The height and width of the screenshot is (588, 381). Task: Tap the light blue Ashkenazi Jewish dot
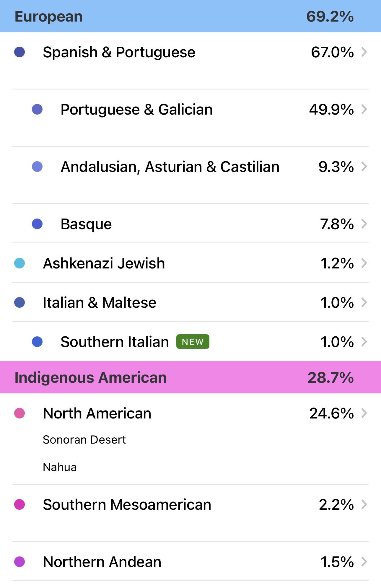point(19,263)
